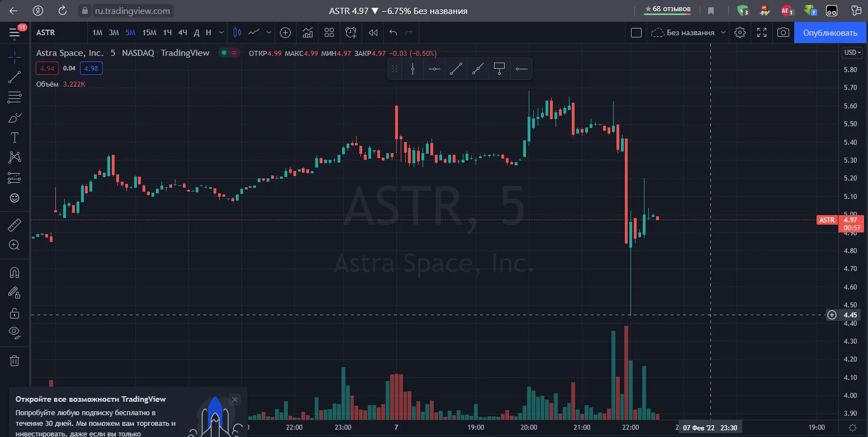Select the line chart style icon

[255, 33]
